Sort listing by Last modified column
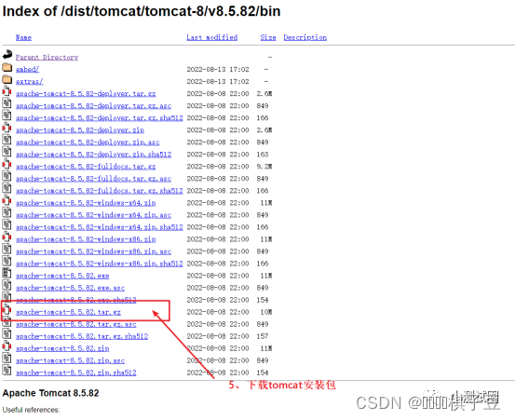The width and height of the screenshot is (515, 420). tap(212, 37)
